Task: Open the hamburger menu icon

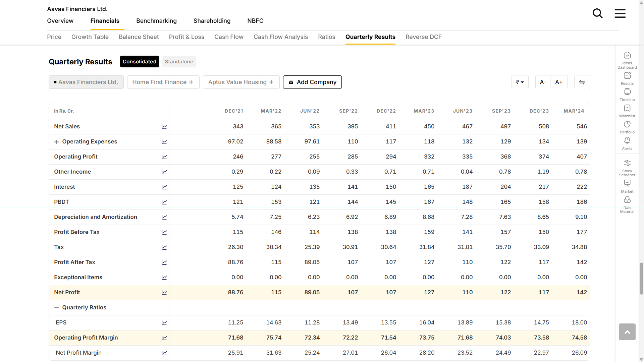Action: point(620,14)
